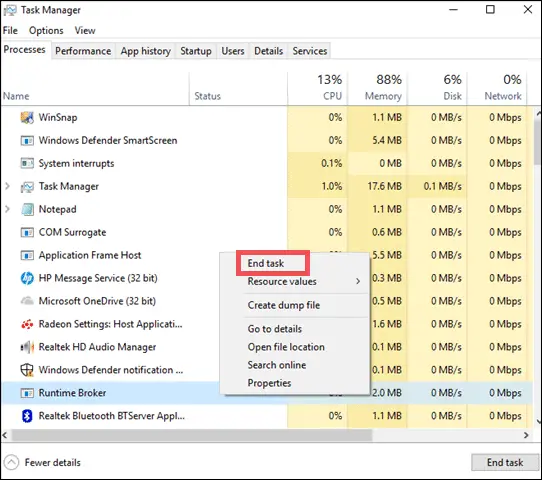
Task: Click the horizontal scrollbar left arrow
Action: pos(5,435)
